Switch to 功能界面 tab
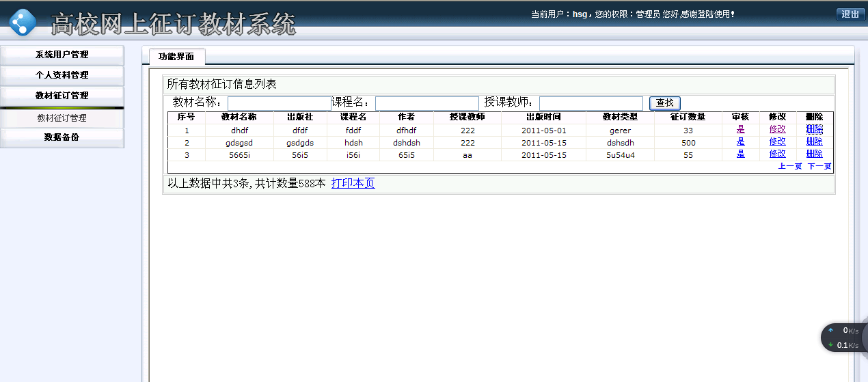 (176, 57)
